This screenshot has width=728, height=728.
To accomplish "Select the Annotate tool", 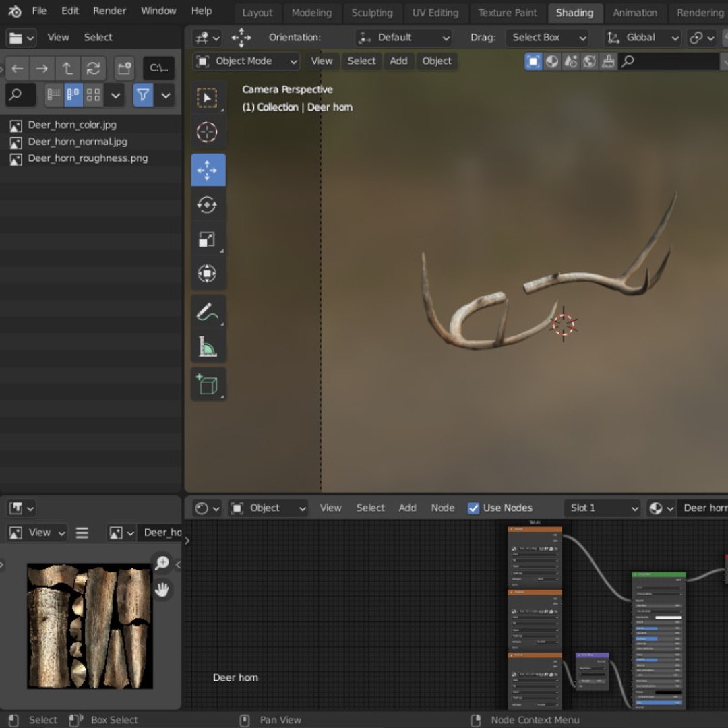I will [x=207, y=311].
